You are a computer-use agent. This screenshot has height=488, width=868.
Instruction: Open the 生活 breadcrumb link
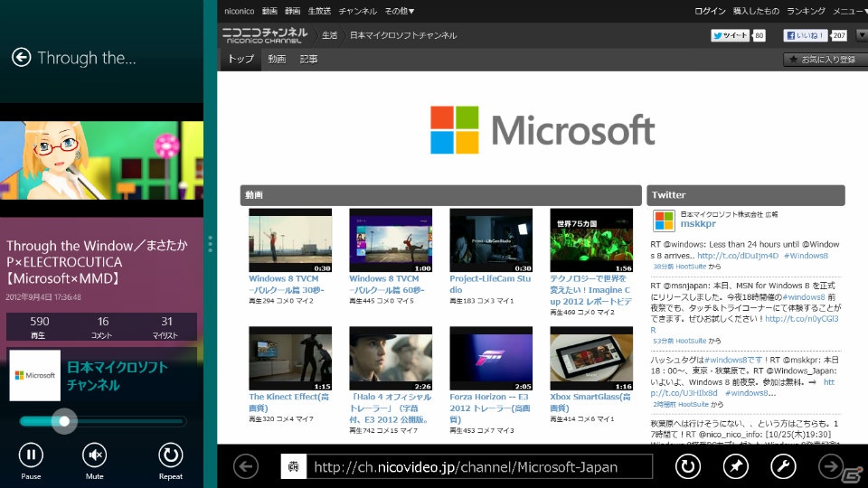pos(330,35)
